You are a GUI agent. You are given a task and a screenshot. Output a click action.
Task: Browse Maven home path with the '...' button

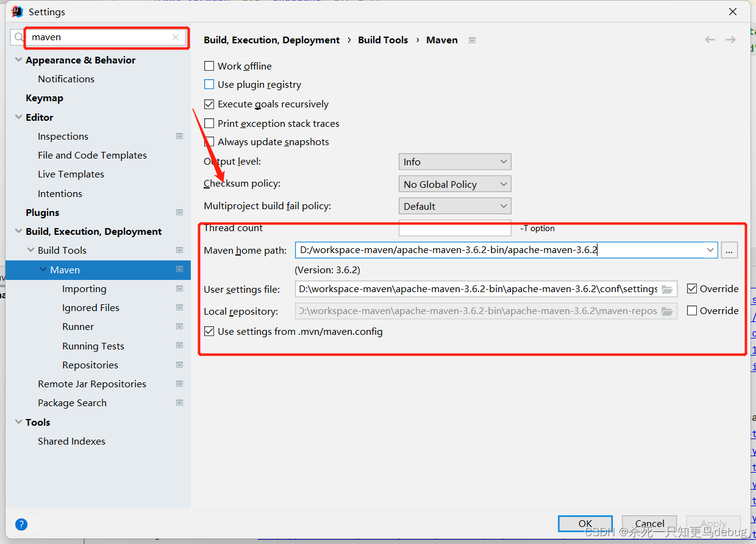tap(729, 250)
